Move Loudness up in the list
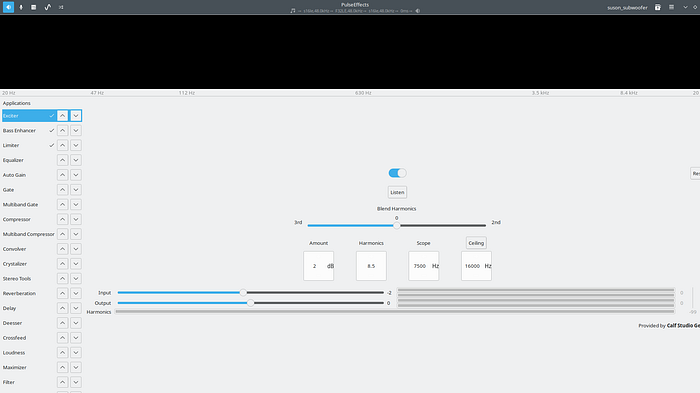The height and width of the screenshot is (393, 700). tap(62, 352)
